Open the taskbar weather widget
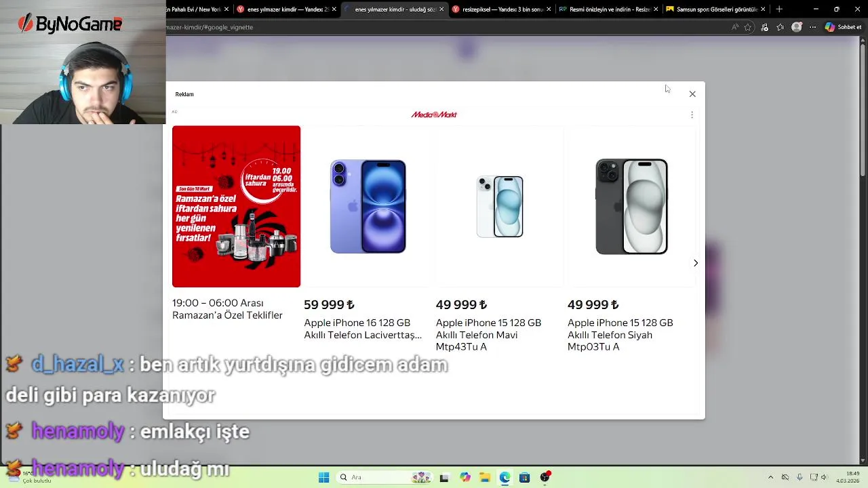This screenshot has height=488, width=868. click(28, 477)
